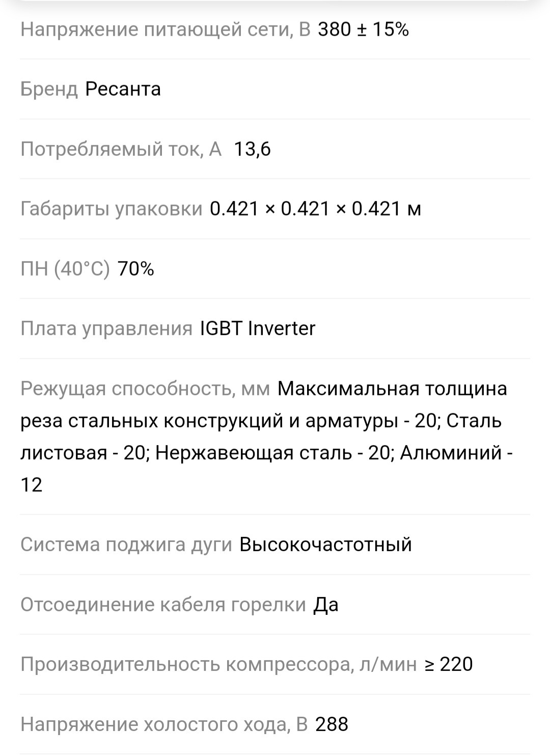The width and height of the screenshot is (550, 756).
Task: Open the "Ресанта" brand value
Action: 123,89
